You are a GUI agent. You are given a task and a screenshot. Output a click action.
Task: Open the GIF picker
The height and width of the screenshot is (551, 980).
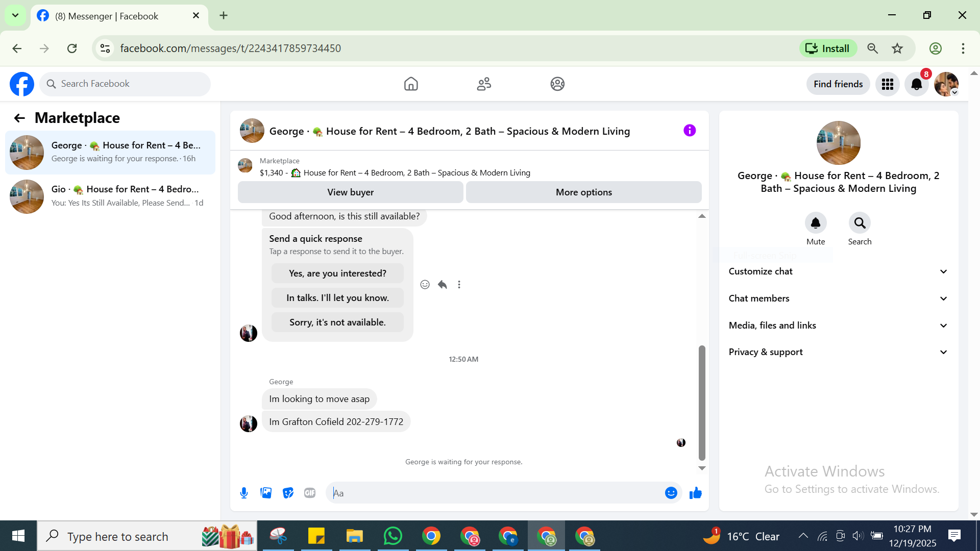coord(310,493)
